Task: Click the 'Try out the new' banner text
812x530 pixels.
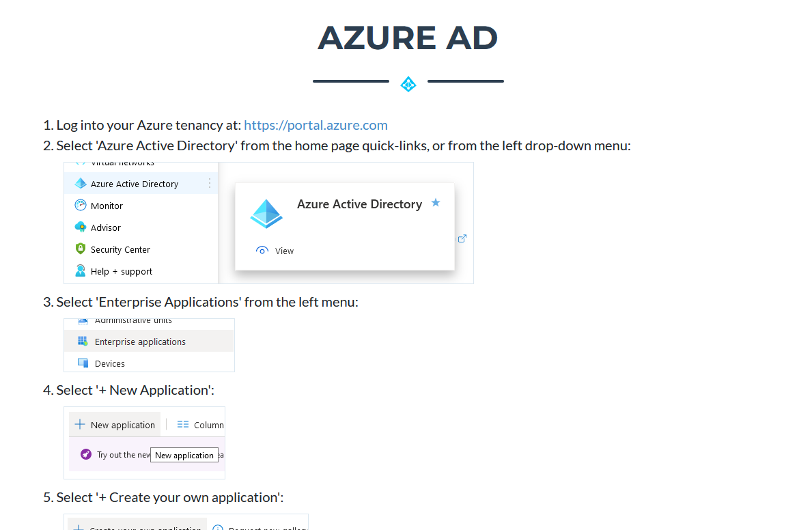Action: (124, 455)
